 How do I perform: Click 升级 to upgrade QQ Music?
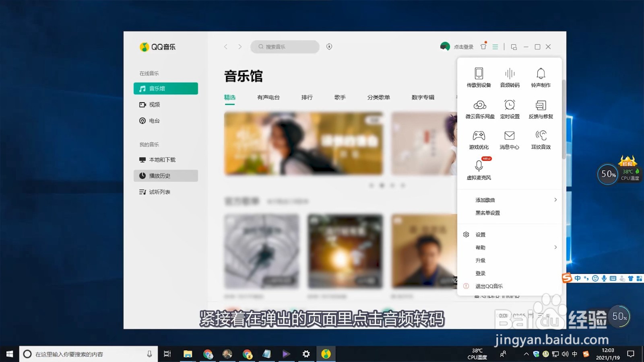coord(481,260)
